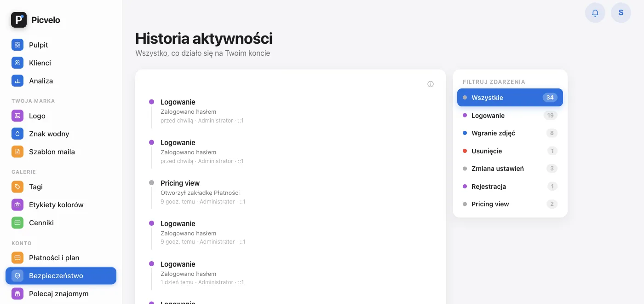
Task: Click the Bezpieczeństwo shield icon
Action: [x=17, y=275]
